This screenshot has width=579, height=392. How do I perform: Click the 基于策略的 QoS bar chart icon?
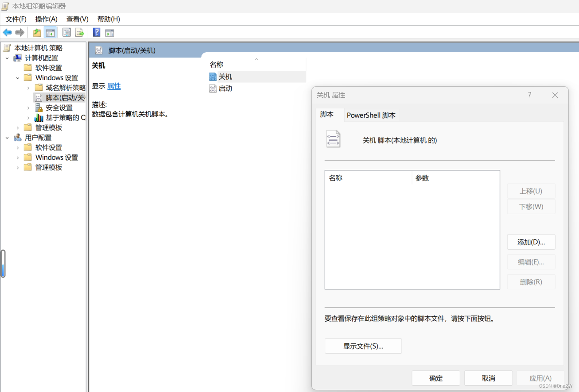[39, 118]
